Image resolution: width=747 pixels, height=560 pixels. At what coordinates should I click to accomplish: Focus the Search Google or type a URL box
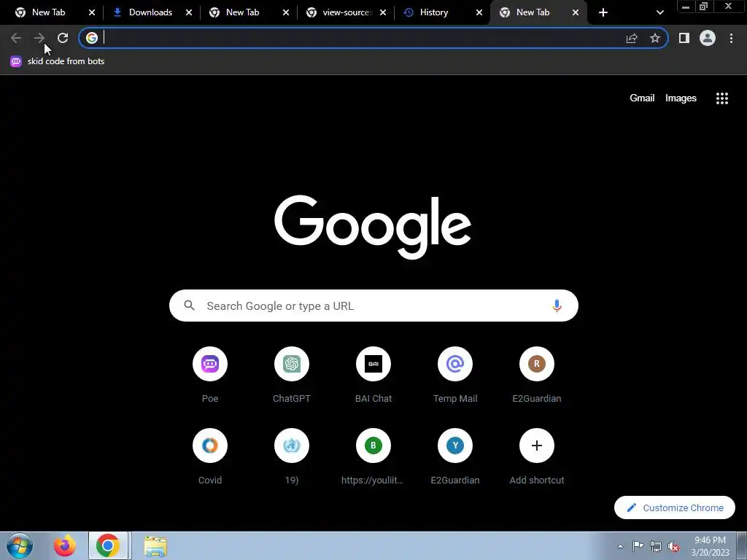[373, 306]
